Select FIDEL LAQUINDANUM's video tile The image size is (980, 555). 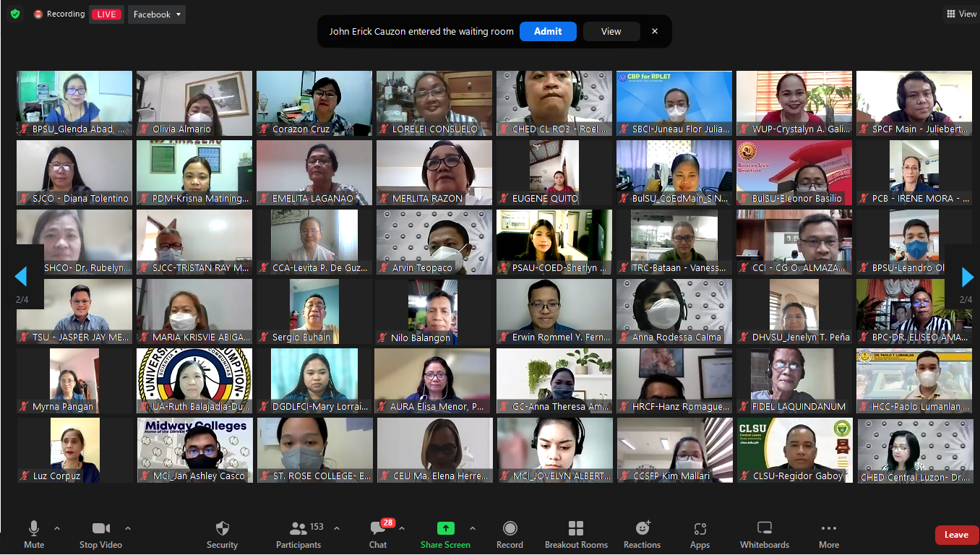[794, 381]
